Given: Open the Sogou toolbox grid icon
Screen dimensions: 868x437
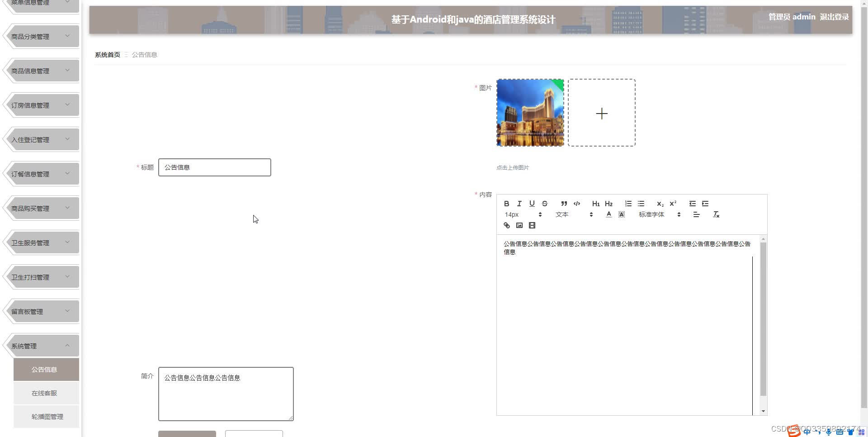Looking at the screenshot, I should pyautogui.click(x=861, y=432).
